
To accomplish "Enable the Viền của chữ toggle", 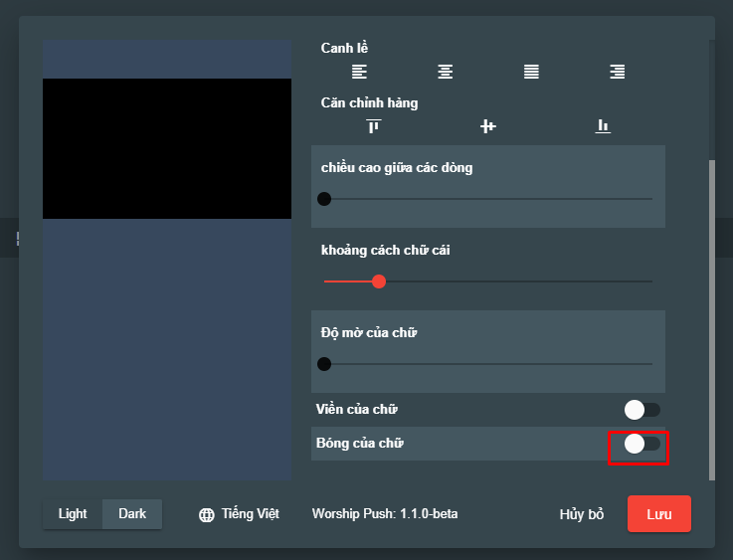I will 641,410.
